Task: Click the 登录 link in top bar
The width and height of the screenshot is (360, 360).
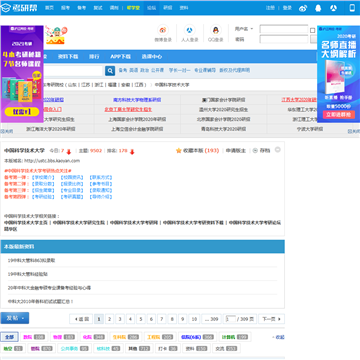Action: [x=287, y=8]
